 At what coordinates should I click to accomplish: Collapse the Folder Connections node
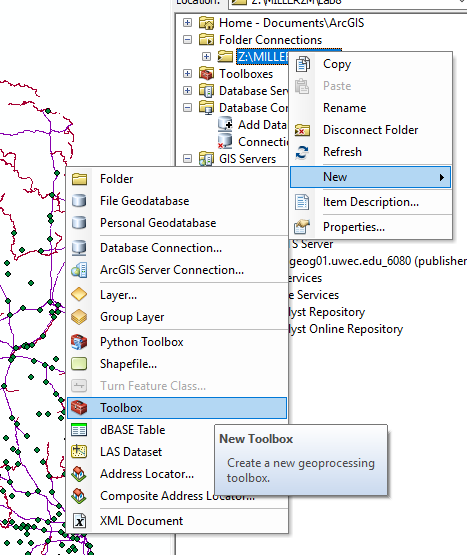point(187,40)
